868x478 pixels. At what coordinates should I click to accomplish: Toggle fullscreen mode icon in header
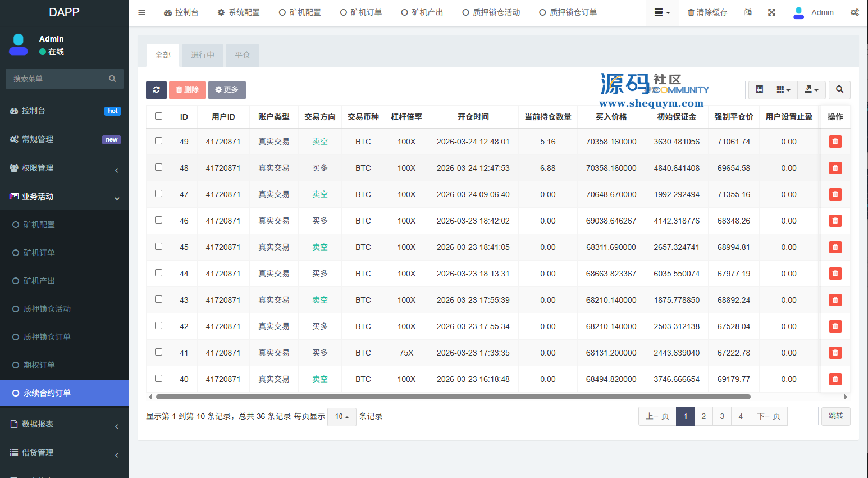(x=771, y=12)
